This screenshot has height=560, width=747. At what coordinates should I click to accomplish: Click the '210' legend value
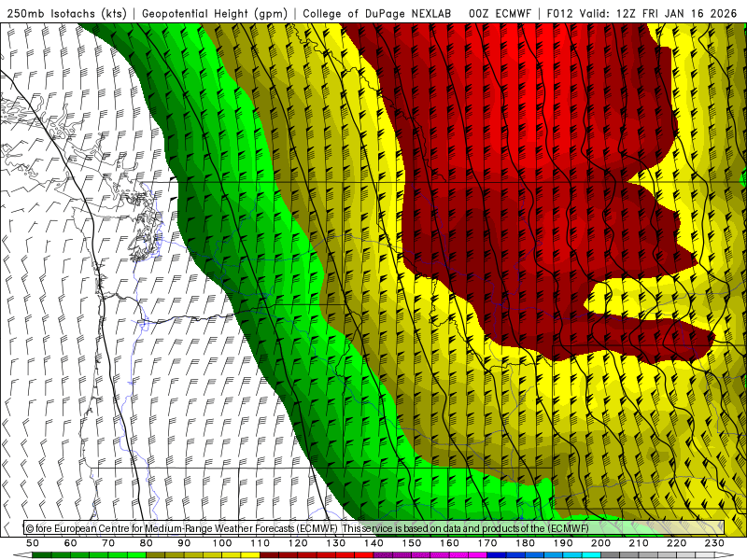tap(639, 543)
